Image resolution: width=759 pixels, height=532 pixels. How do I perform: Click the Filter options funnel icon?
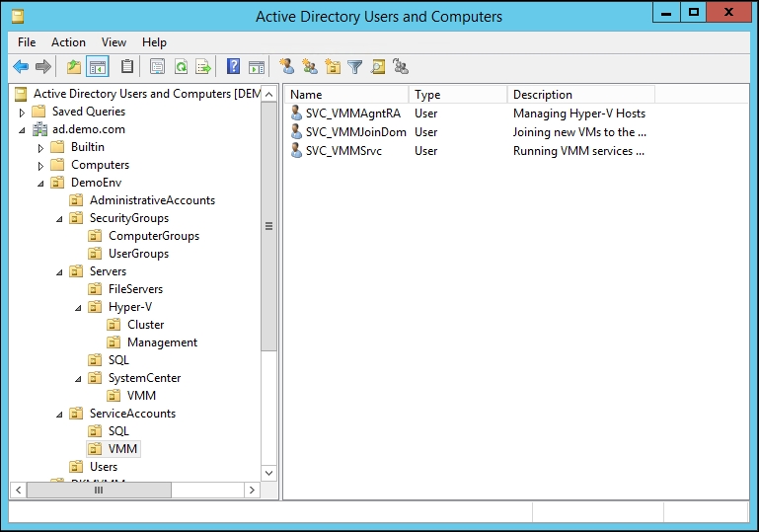pyautogui.click(x=355, y=67)
